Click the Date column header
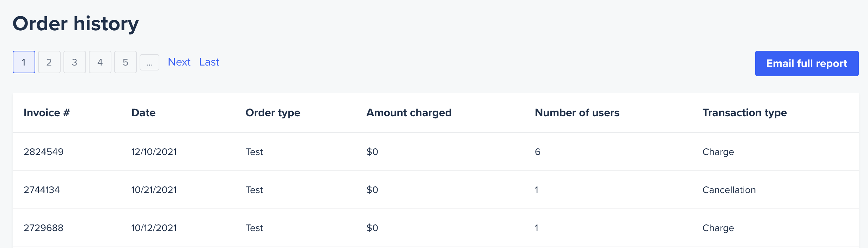 [x=143, y=113]
